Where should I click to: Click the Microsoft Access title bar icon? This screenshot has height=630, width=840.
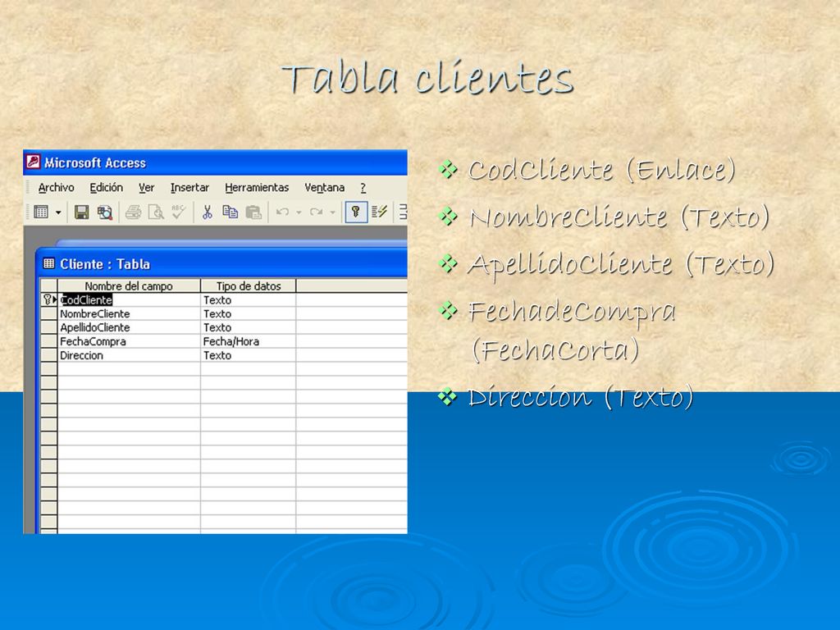pos(33,162)
